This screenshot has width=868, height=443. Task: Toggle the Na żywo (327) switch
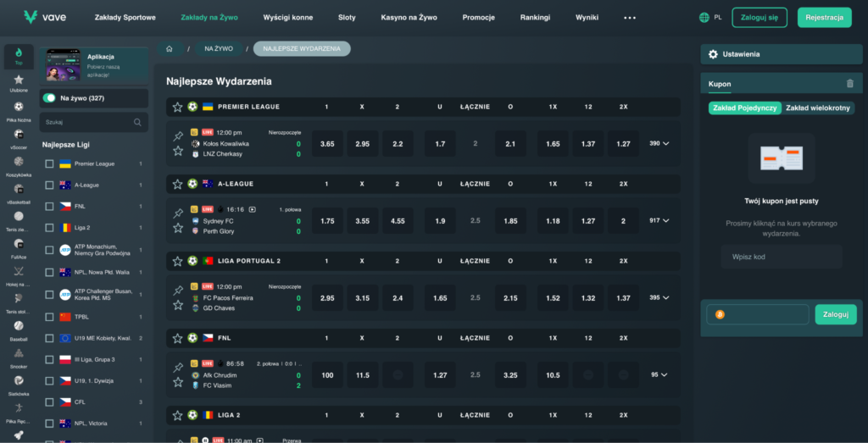[x=49, y=98]
